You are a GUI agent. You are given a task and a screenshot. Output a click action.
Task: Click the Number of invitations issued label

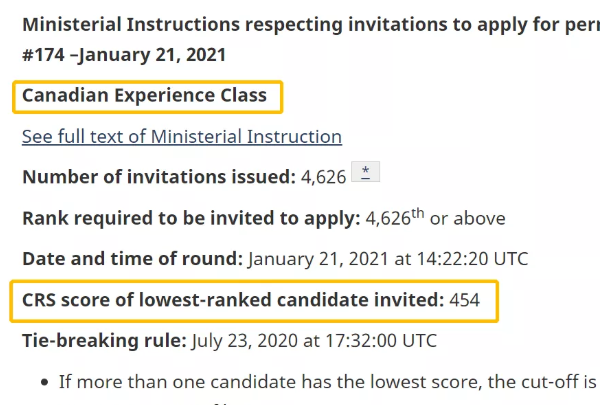(158, 177)
